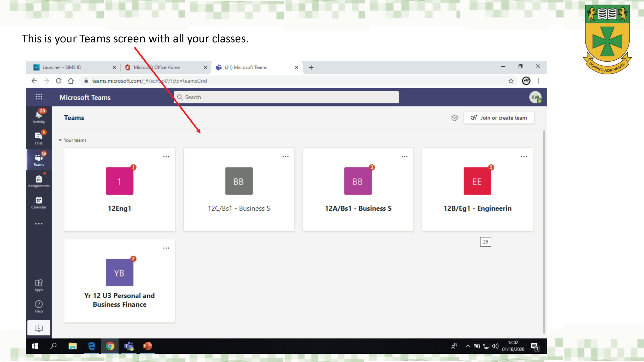Open the Activity feed in Teams sidebar

tap(39, 116)
